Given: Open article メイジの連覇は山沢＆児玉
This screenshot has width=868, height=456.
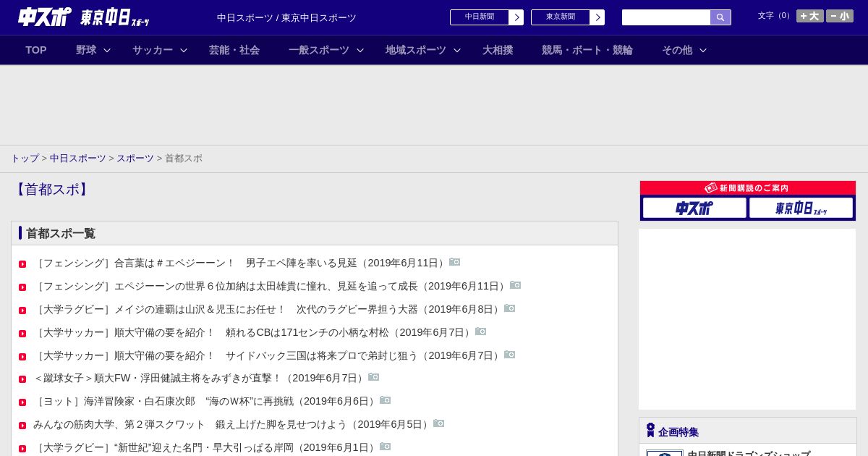Looking at the screenshot, I should point(268,309).
